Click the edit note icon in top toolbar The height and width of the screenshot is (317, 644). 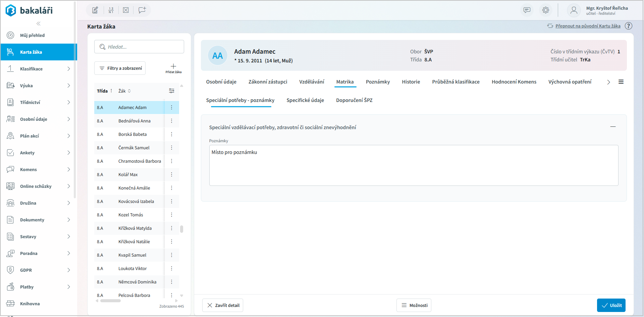pyautogui.click(x=95, y=10)
